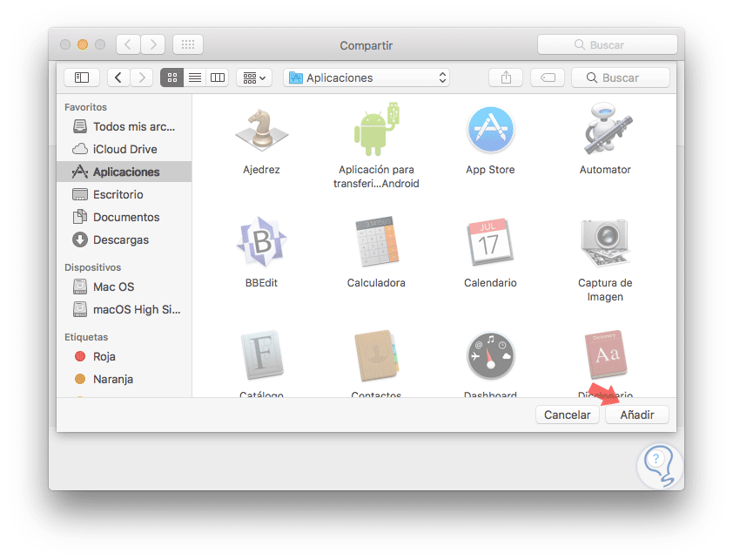733x560 pixels.
Task: Select the Android file transfer app icon
Action: (x=376, y=129)
